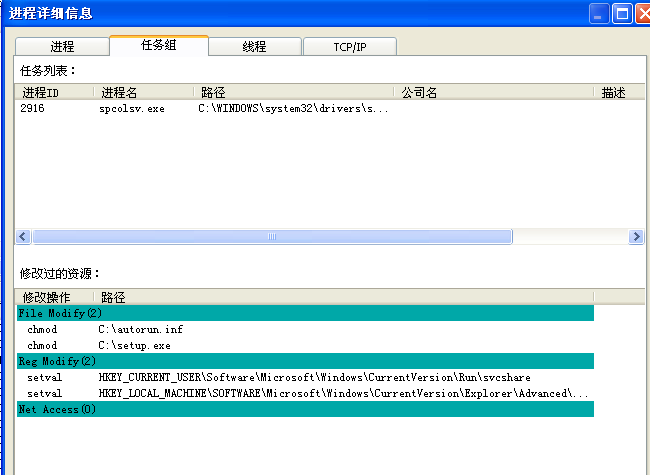
Task: Click the right arrow of horizontal scrollbar
Action: [x=636, y=237]
